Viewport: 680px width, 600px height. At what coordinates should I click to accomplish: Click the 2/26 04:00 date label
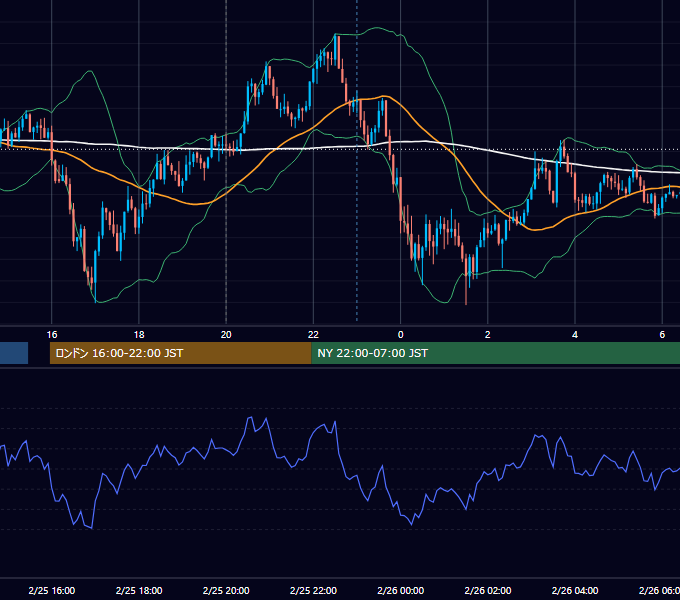coord(575,590)
